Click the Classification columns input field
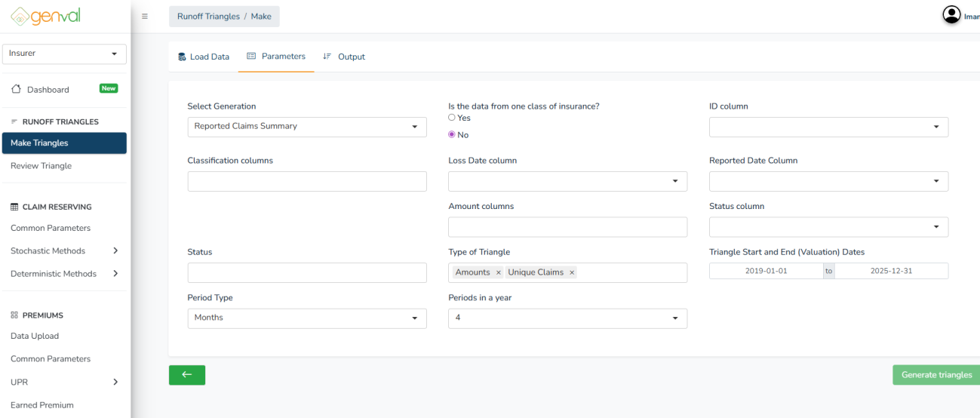Image resolution: width=980 pixels, height=418 pixels. [x=306, y=181]
